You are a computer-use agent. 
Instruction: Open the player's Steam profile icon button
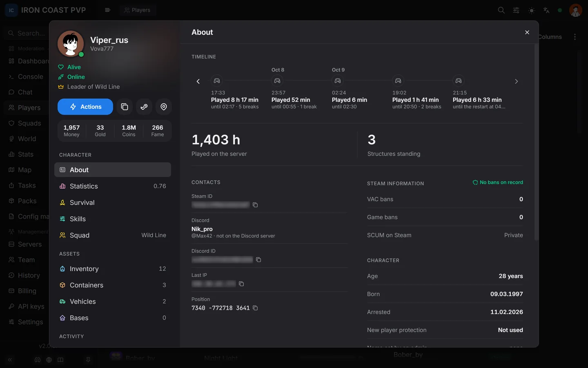click(144, 107)
